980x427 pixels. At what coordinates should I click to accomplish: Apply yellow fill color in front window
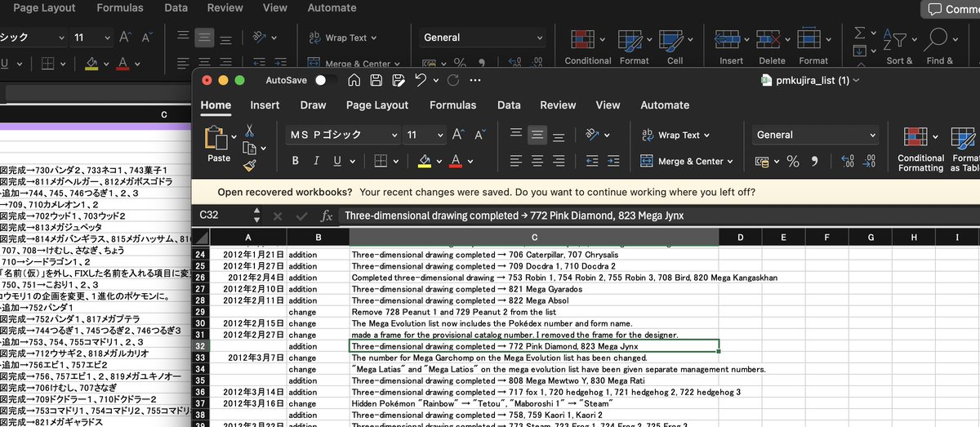point(425,161)
